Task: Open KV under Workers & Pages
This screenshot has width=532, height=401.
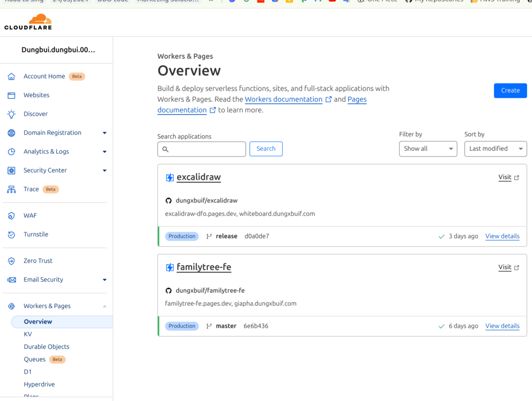Action: (28, 334)
